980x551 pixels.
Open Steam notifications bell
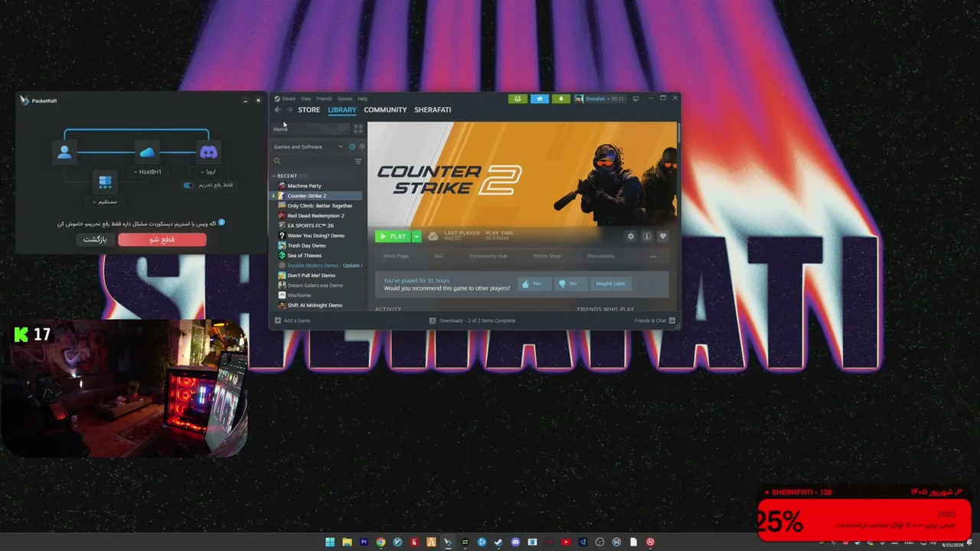(x=560, y=99)
